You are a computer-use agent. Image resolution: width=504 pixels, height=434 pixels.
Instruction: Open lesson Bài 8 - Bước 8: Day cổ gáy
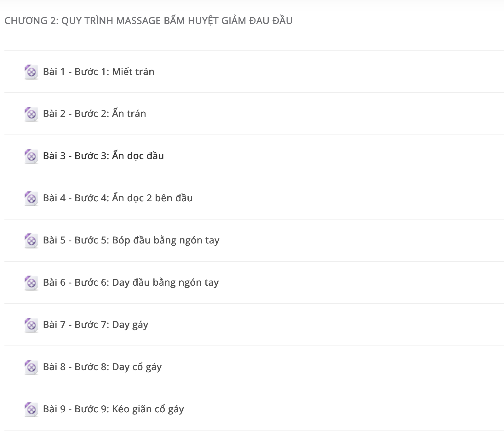pos(102,367)
